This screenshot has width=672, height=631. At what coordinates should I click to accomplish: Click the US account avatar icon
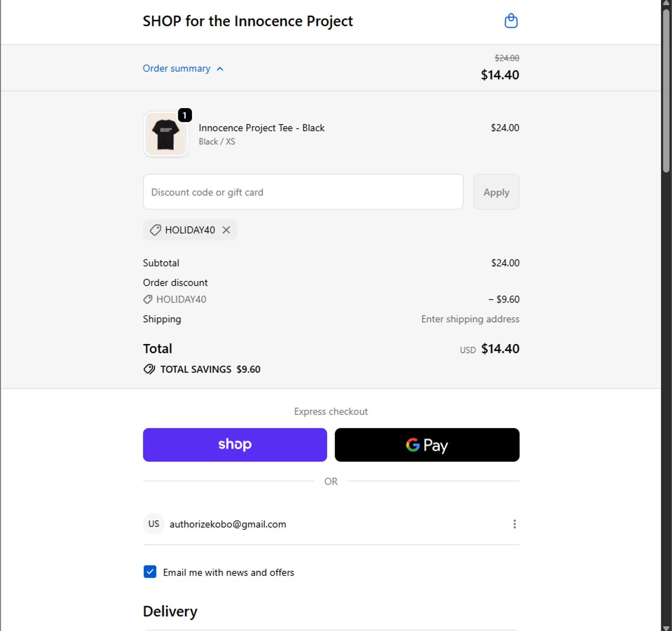[154, 524]
